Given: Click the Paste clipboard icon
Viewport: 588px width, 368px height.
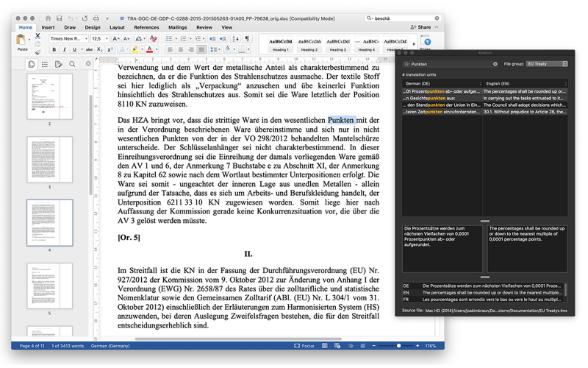Looking at the screenshot, I should [21, 40].
